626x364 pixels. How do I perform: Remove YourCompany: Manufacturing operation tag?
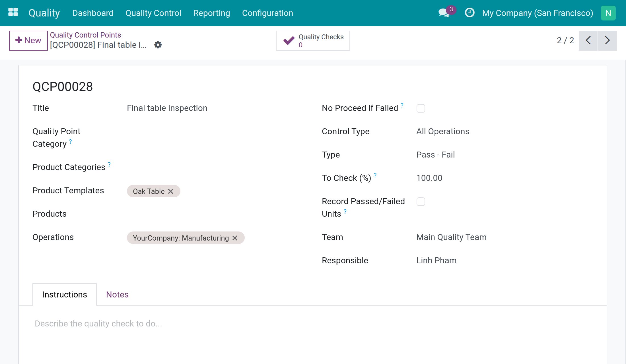pos(235,238)
